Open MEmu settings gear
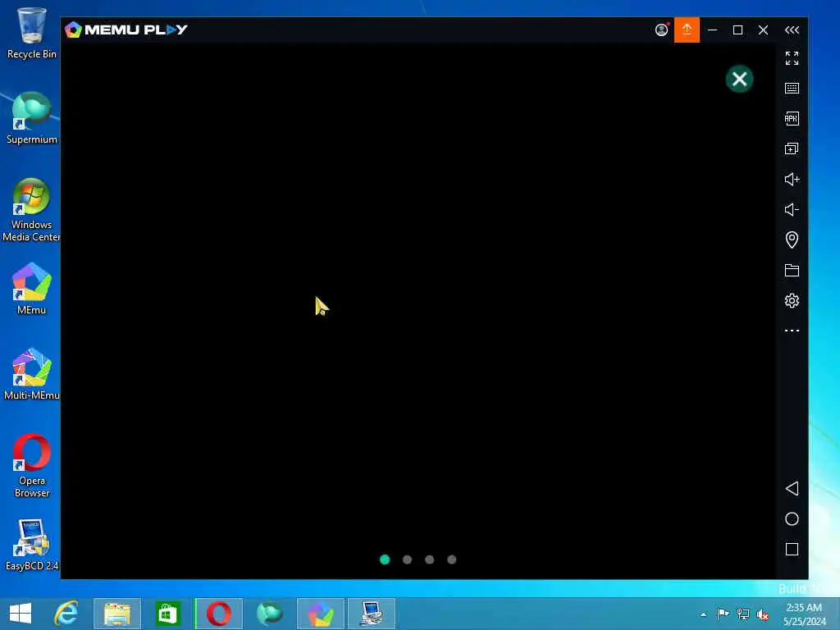The image size is (840, 630). (792, 300)
